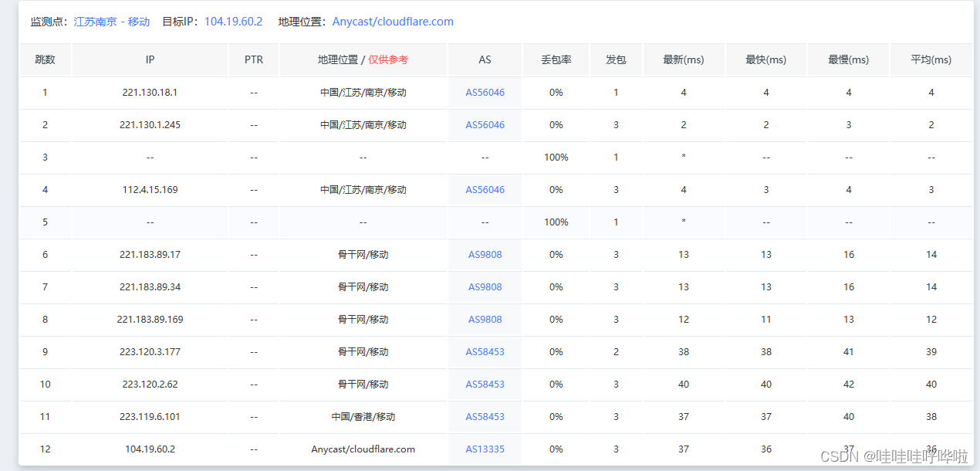This screenshot has height=471, width=980.
Task: Click IP cell 221.183.89.169
Action: [150, 320]
